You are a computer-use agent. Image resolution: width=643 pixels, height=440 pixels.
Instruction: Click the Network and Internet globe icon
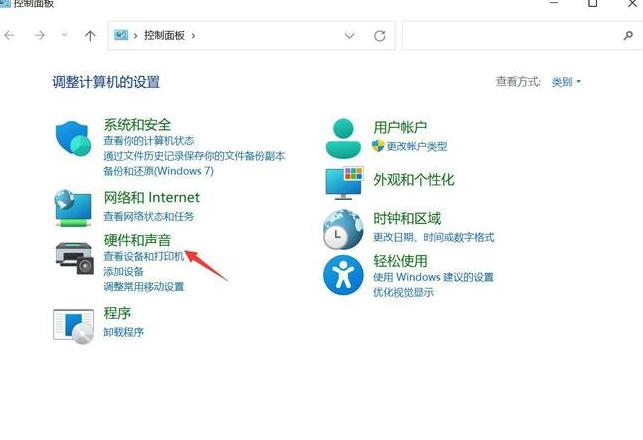tap(73, 208)
